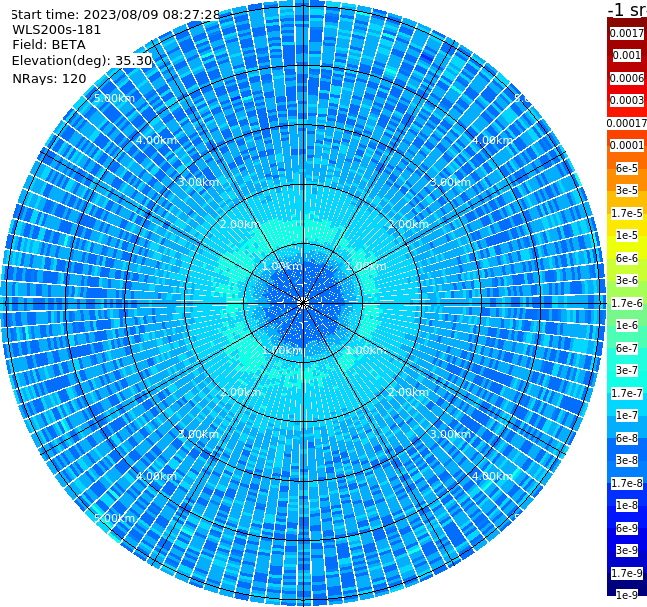Click the NRays: 120 label
This screenshot has width=647, height=607.
pos(49,78)
